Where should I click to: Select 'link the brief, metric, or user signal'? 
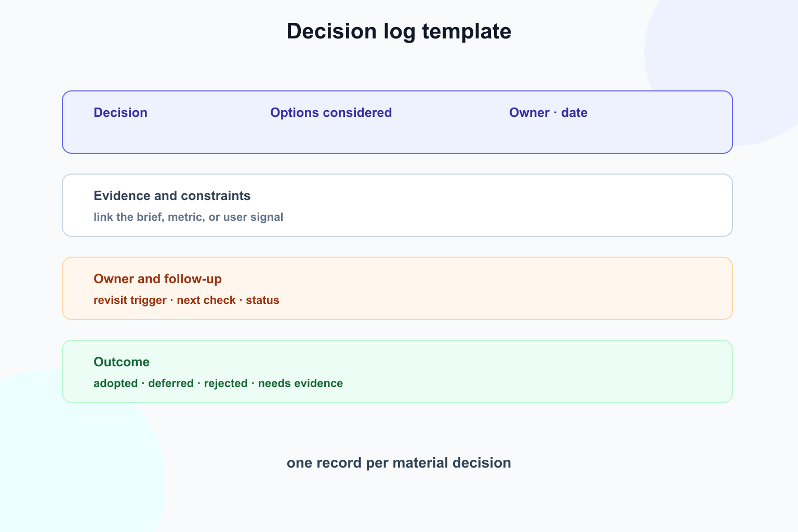click(189, 217)
